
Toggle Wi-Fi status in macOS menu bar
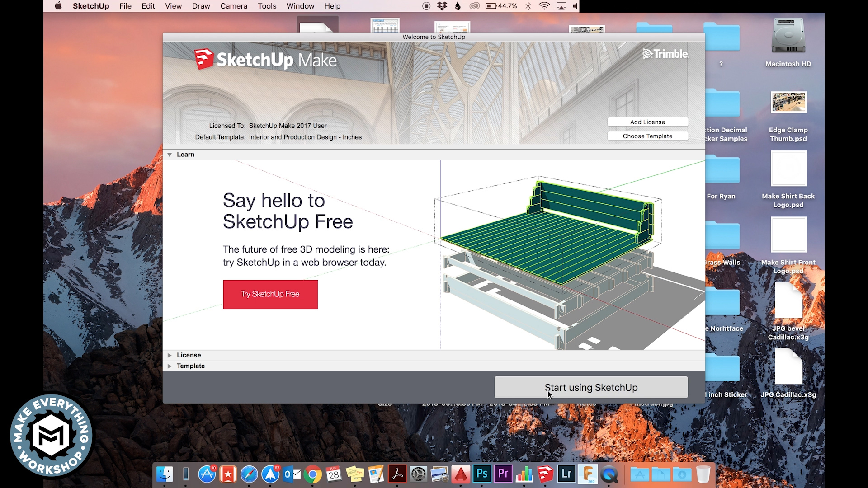(x=544, y=7)
